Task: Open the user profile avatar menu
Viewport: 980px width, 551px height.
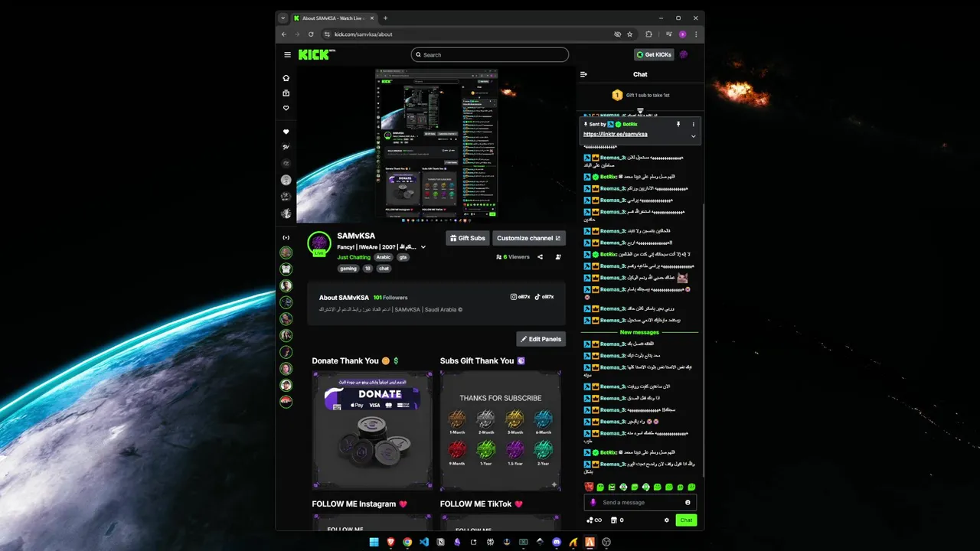Action: pos(684,54)
